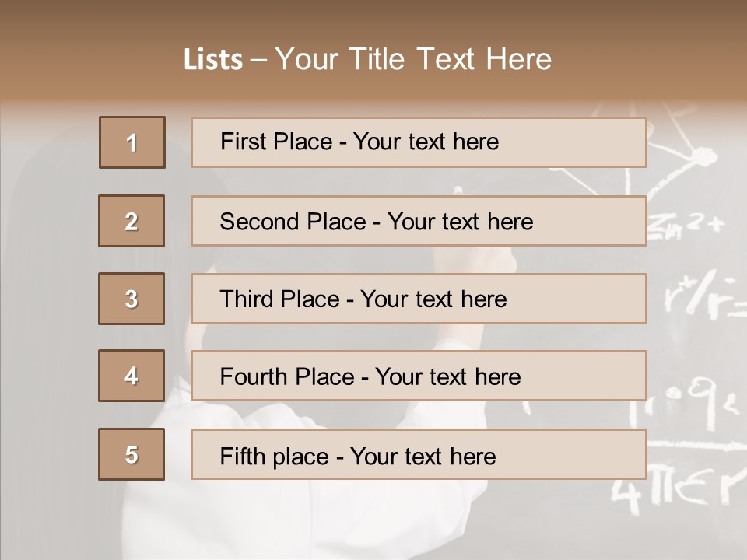Select the Fifth place text bar
Viewport: 747px width, 560px height.
(x=419, y=454)
